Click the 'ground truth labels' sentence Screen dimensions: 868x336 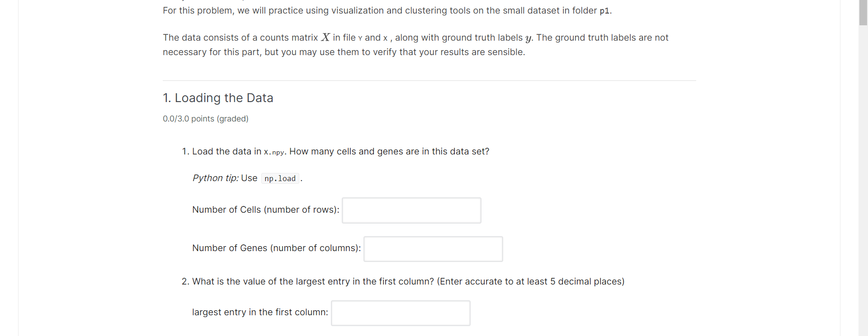pyautogui.click(x=415, y=45)
